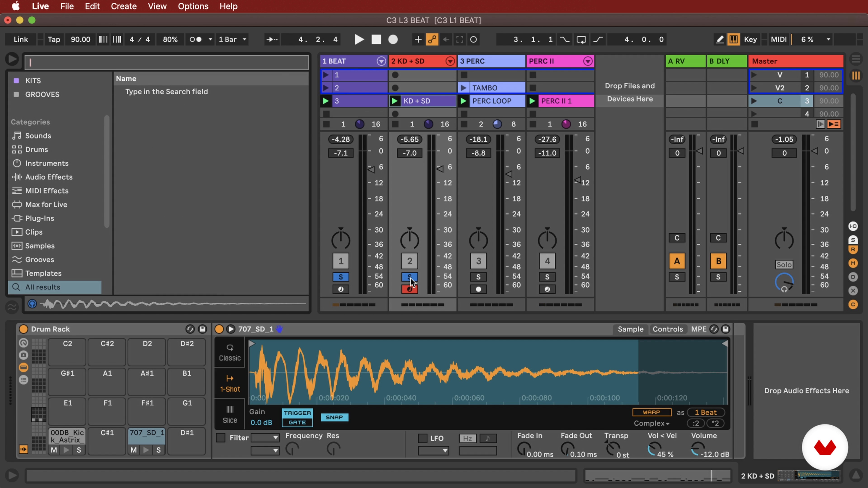The height and width of the screenshot is (488, 868).
Task: Toggle browser preview headphone icon
Action: coord(32,304)
